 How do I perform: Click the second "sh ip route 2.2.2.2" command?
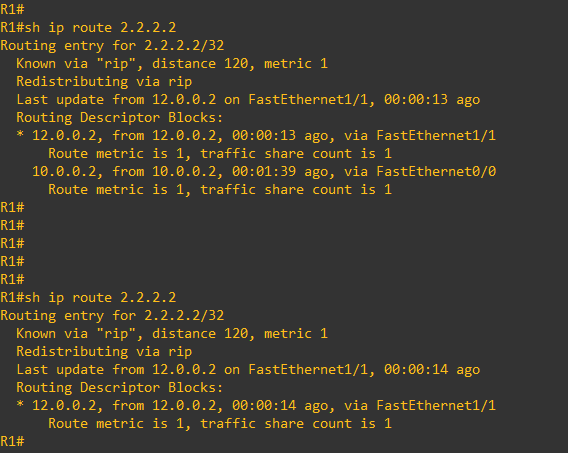pyautogui.click(x=100, y=298)
